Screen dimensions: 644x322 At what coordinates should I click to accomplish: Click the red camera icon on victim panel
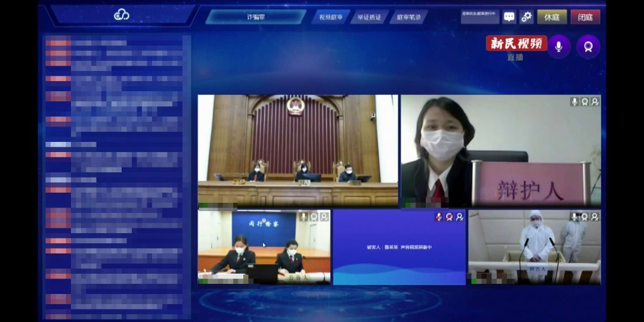tap(450, 216)
